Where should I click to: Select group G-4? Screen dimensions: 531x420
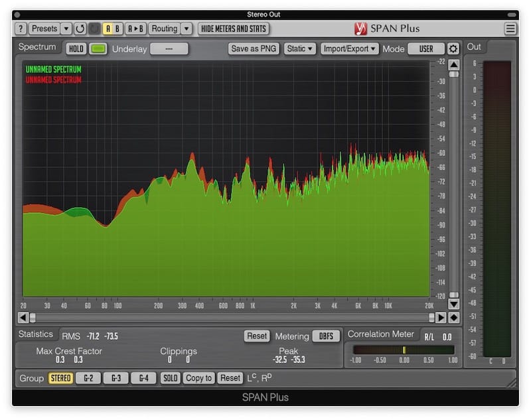point(143,378)
